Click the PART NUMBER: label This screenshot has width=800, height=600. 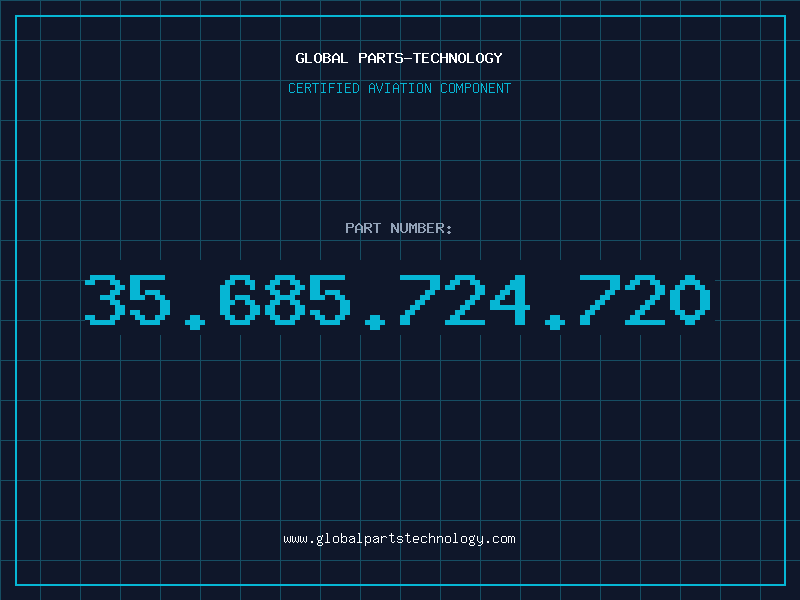pyautogui.click(x=399, y=228)
